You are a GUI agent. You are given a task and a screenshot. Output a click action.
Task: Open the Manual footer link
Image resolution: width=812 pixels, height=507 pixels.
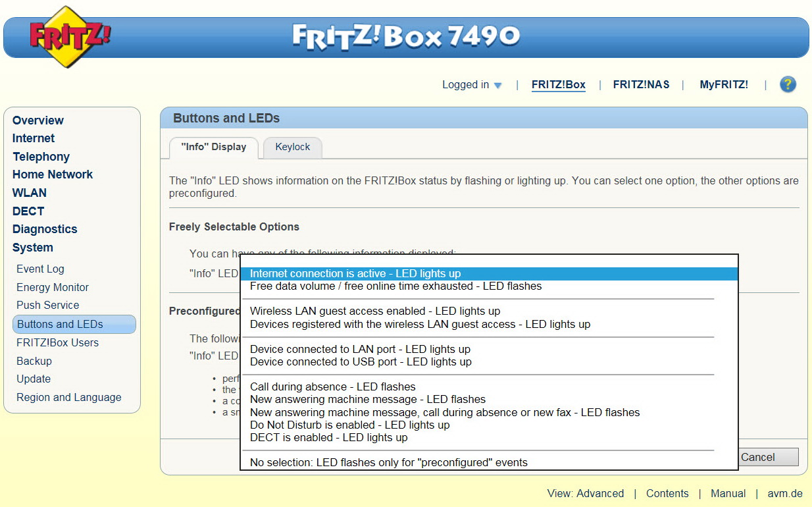pos(728,493)
